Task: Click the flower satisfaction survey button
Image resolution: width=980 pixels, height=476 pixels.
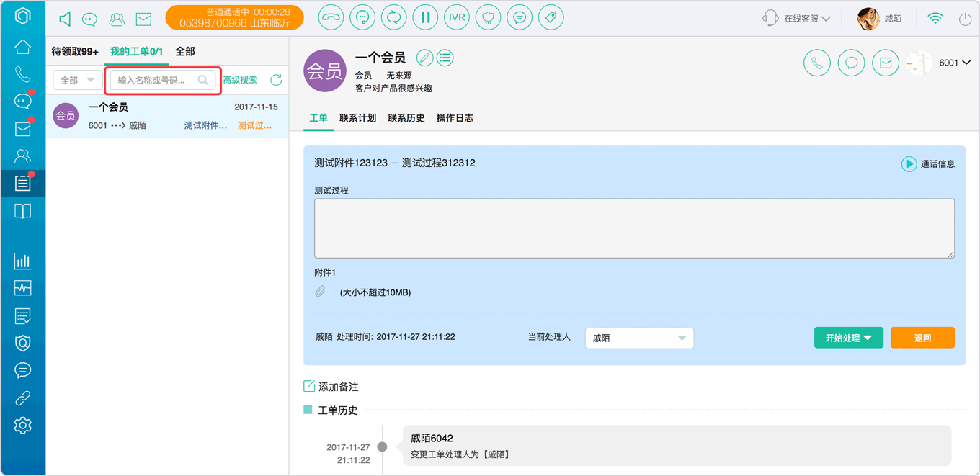Action: [489, 18]
